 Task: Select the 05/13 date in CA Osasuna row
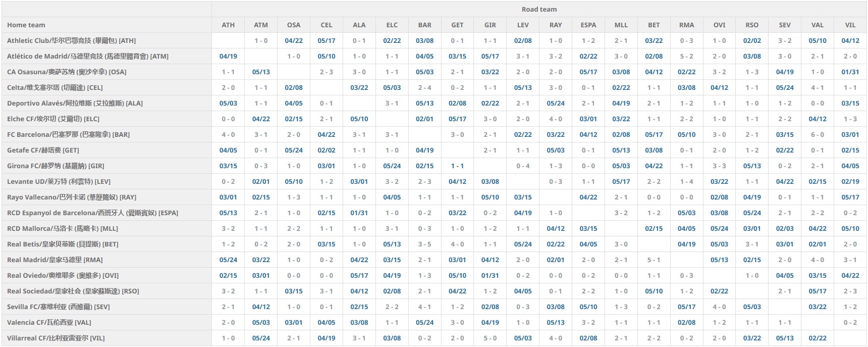point(261,72)
